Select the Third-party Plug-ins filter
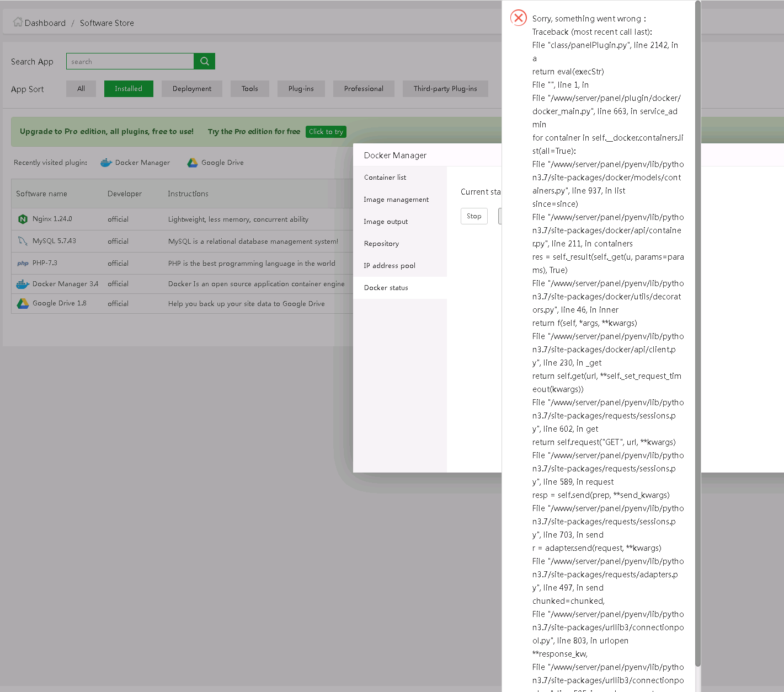This screenshot has width=784, height=692. point(445,89)
